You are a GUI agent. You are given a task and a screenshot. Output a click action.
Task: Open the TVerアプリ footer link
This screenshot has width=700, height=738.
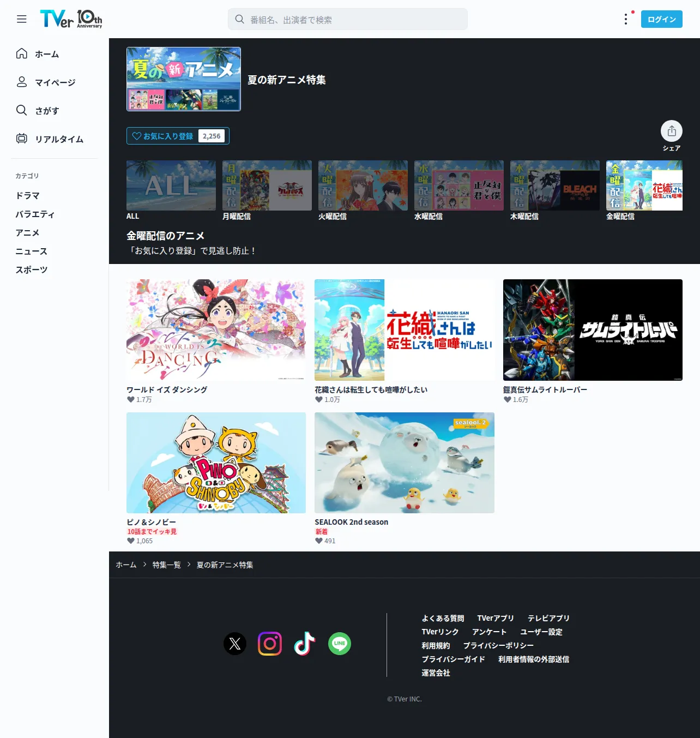(496, 618)
